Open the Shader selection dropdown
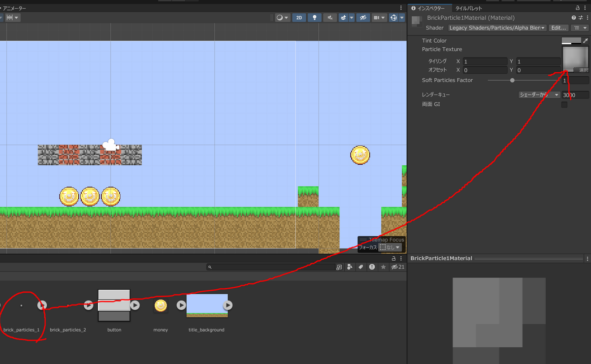The width and height of the screenshot is (591, 364). (x=497, y=28)
